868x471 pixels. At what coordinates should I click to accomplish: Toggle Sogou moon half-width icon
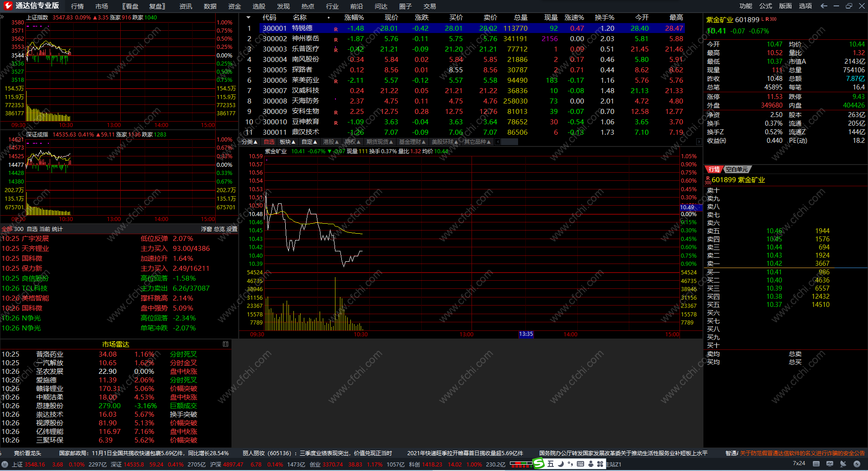[561, 464]
